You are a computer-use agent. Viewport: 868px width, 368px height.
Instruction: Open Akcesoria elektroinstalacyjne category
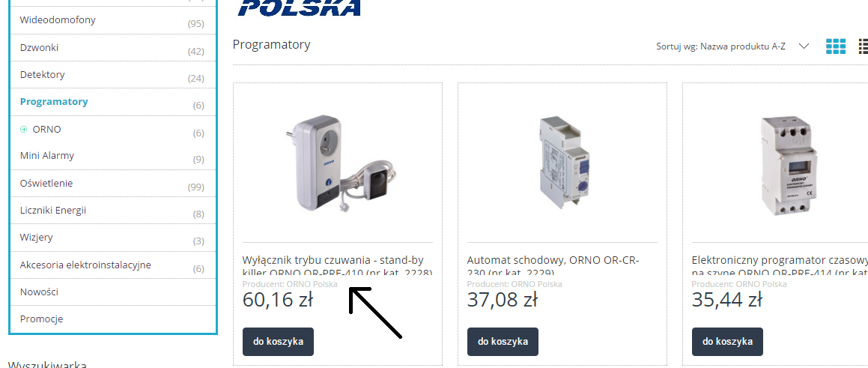coord(85,265)
